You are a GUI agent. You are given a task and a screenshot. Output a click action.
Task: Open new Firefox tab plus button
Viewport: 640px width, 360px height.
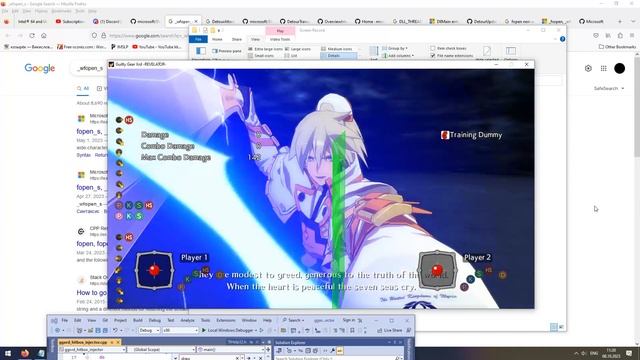point(620,21)
